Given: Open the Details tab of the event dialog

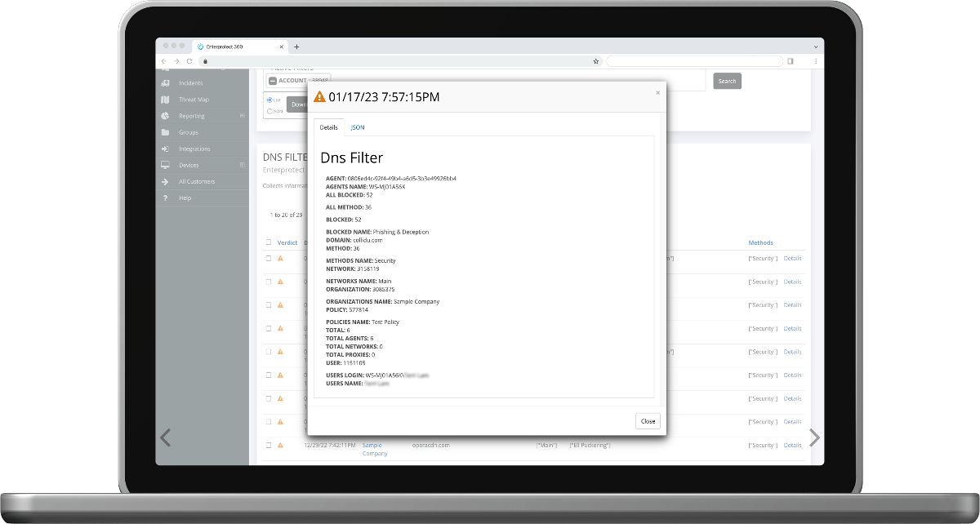Looking at the screenshot, I should (329, 127).
